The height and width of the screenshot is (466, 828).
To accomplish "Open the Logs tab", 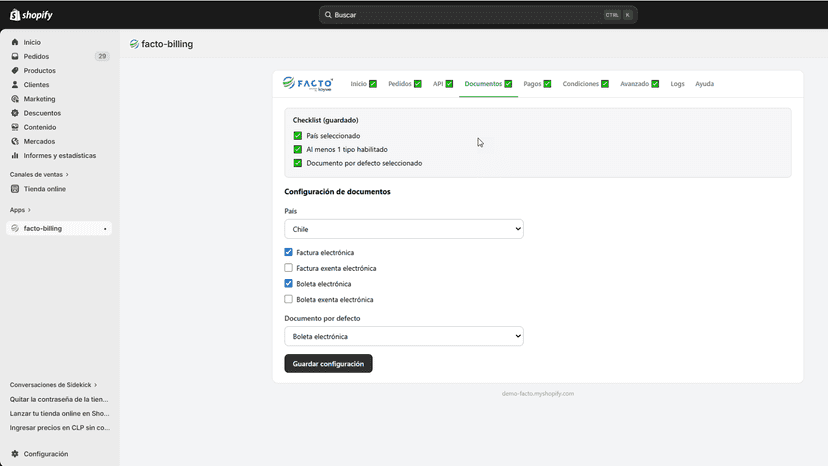I will 678,84.
